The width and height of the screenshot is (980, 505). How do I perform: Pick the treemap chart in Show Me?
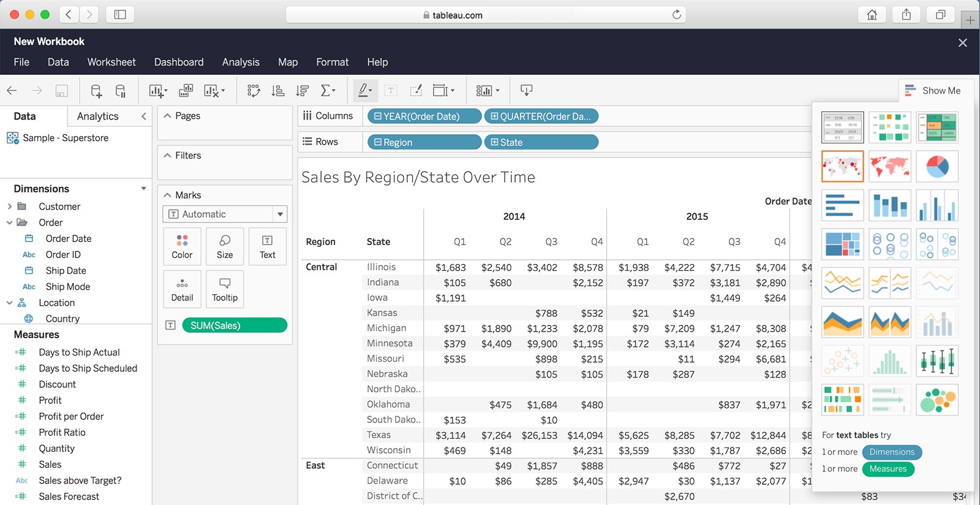click(842, 244)
